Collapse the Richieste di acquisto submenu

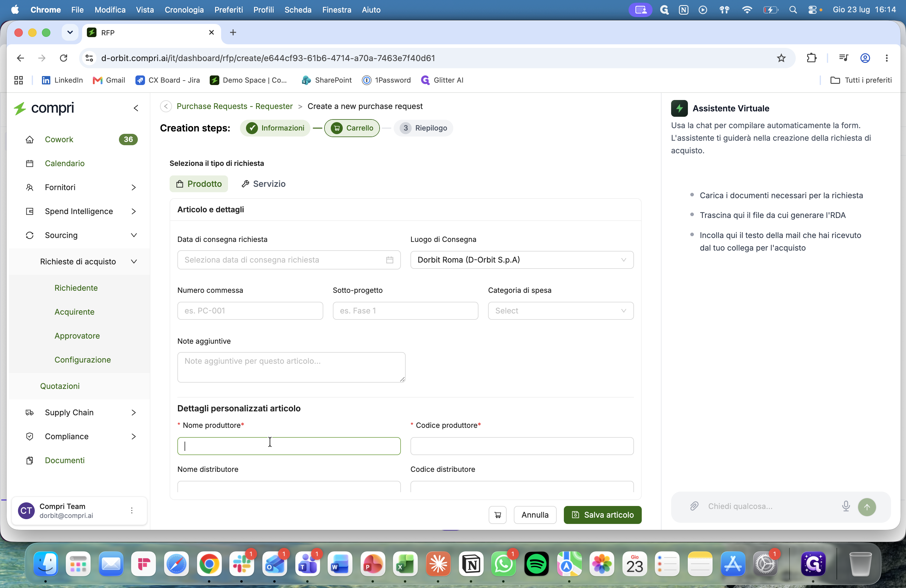[x=134, y=262]
